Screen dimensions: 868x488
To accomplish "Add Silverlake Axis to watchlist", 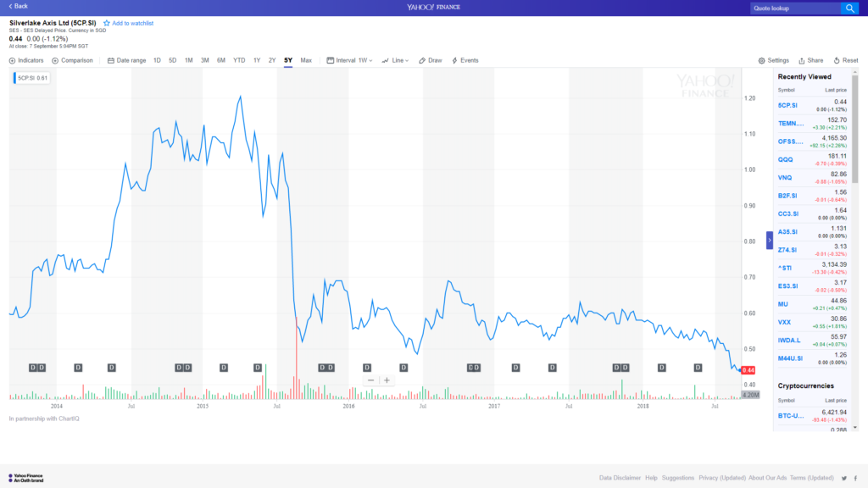I will coord(129,23).
